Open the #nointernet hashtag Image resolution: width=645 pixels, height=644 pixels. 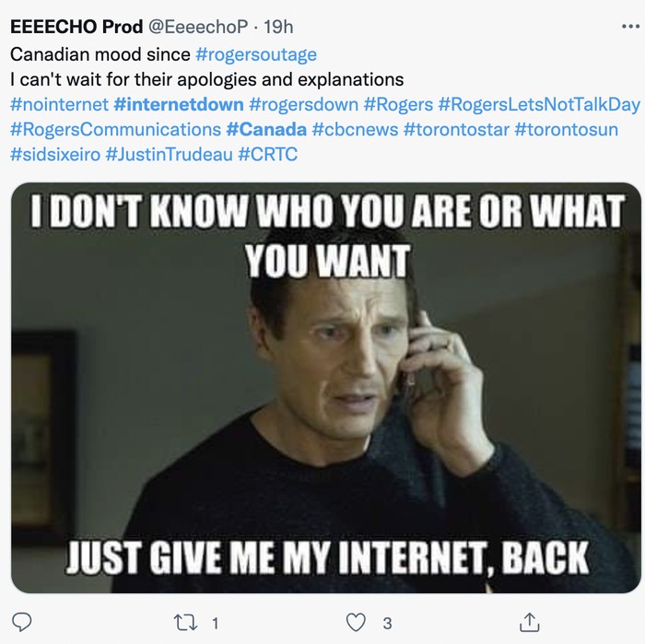pyautogui.click(x=59, y=104)
